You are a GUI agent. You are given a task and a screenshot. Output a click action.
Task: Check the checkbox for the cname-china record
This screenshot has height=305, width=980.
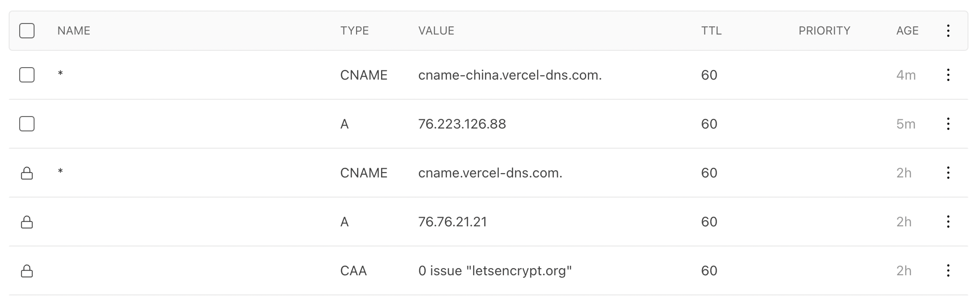point(27,75)
